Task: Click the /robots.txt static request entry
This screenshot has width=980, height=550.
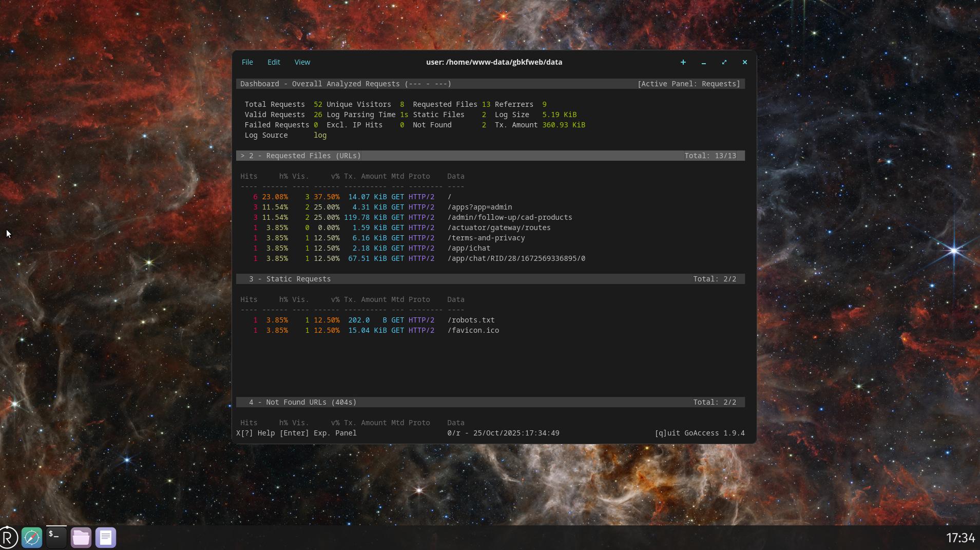Action: click(x=471, y=320)
